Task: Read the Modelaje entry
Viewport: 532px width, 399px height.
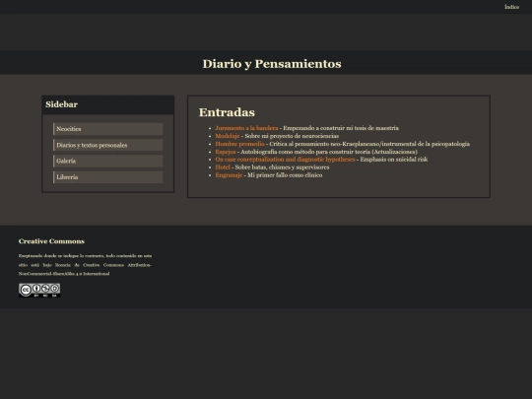Action: pos(228,136)
